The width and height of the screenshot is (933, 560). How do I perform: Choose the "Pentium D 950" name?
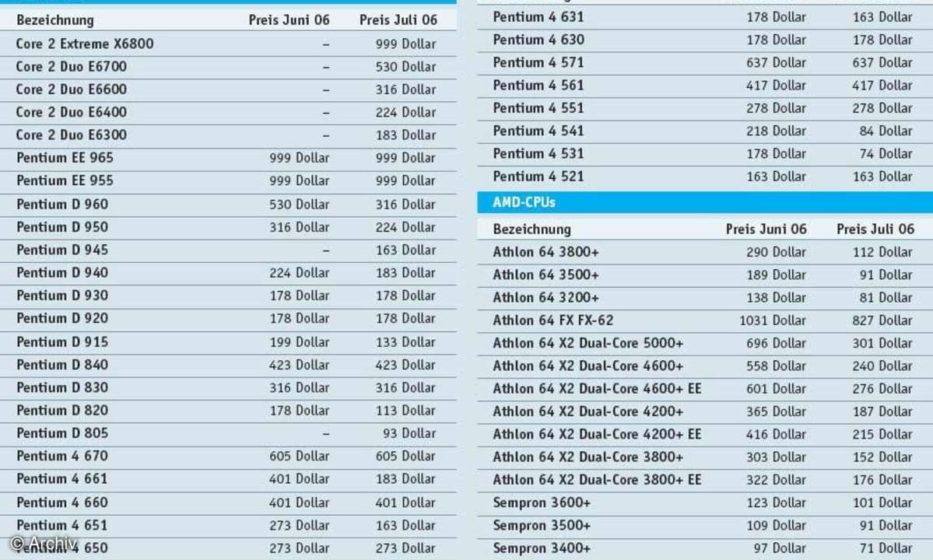62,226
